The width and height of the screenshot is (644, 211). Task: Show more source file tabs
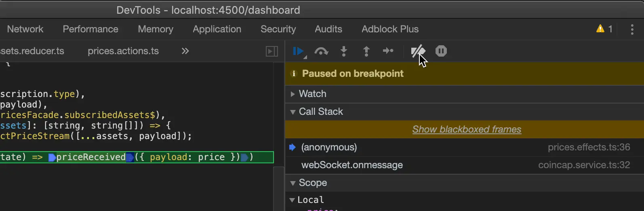coord(185,51)
